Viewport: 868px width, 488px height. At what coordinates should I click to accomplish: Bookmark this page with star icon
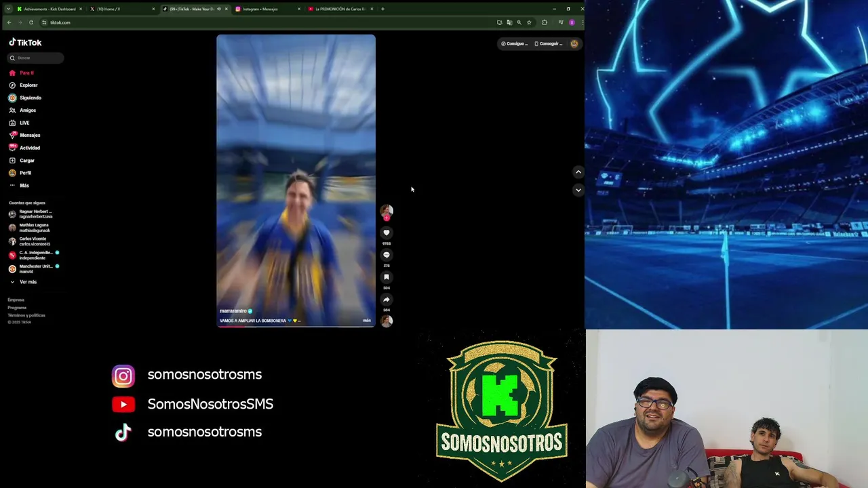(x=529, y=22)
